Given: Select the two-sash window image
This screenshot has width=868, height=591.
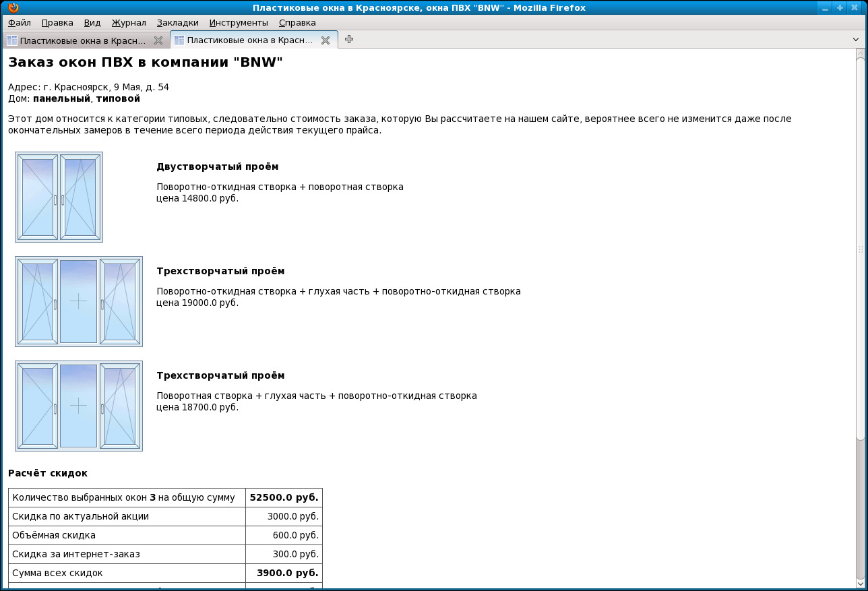Looking at the screenshot, I should click(59, 197).
